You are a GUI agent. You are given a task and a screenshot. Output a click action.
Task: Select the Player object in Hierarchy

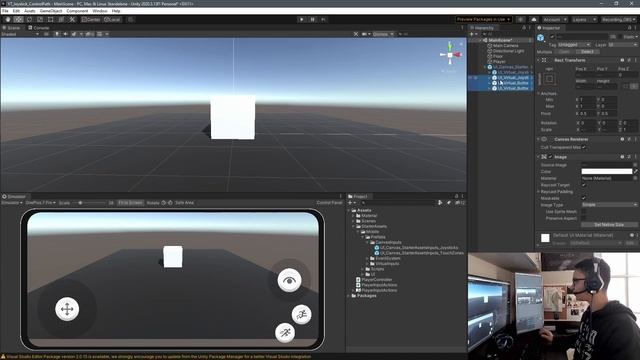(499, 62)
